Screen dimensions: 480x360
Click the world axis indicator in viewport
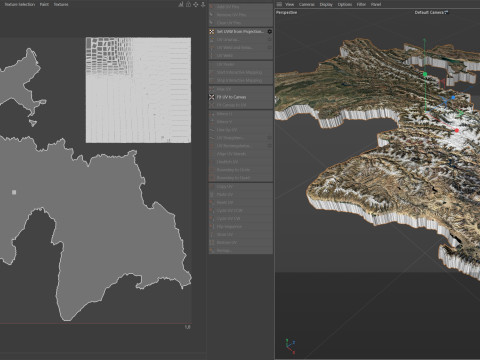pyautogui.click(x=290, y=346)
